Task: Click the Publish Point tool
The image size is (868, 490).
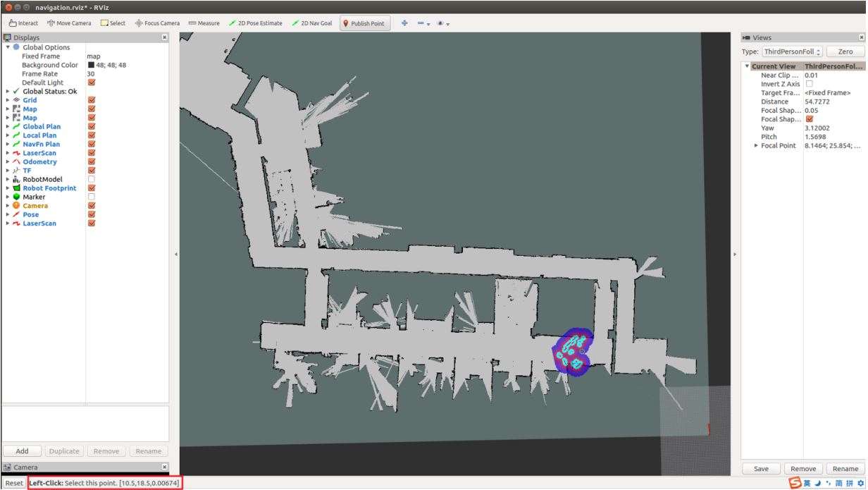Action: point(364,23)
